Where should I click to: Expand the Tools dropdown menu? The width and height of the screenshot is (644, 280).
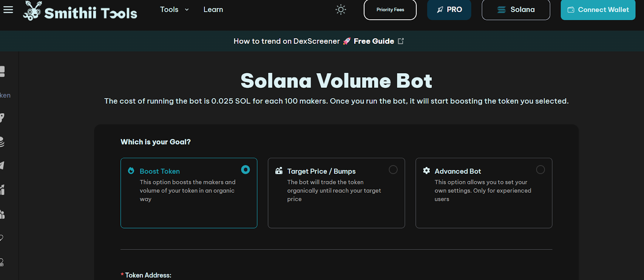point(174,10)
